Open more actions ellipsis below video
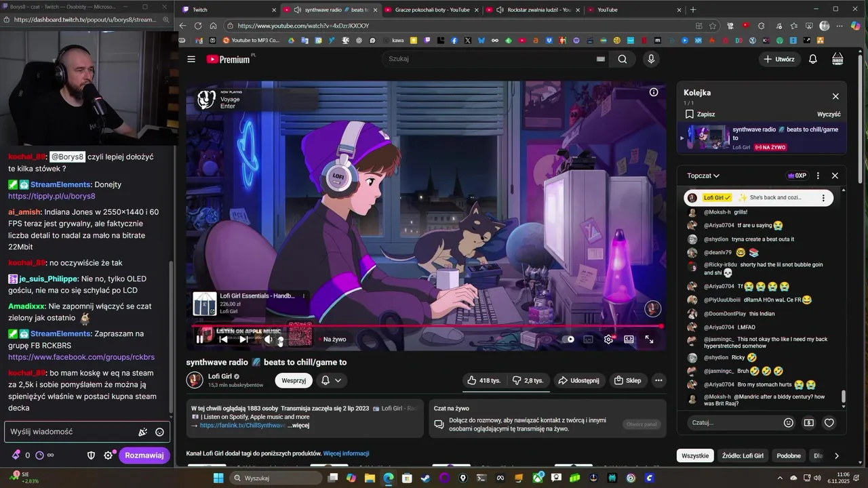 [x=658, y=380]
